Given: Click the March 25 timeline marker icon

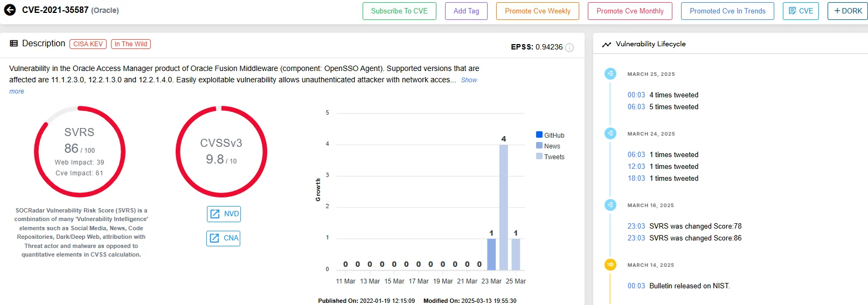Looking at the screenshot, I should (x=610, y=74).
